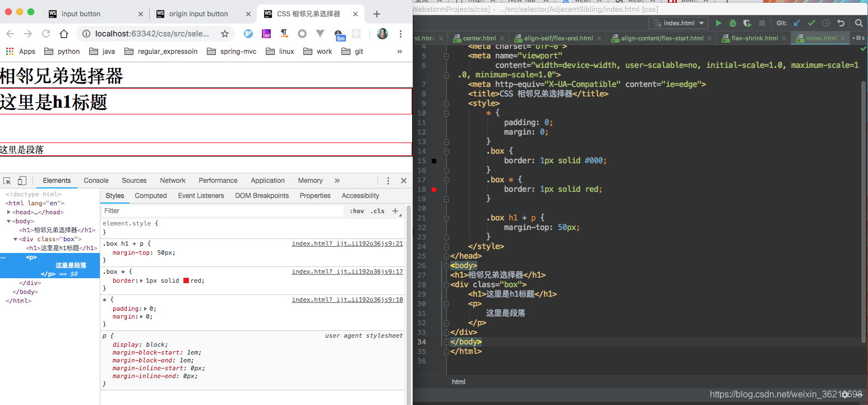This screenshot has width=868, height=405.
Task: Open the Chrome profile avatar
Action: click(x=382, y=34)
